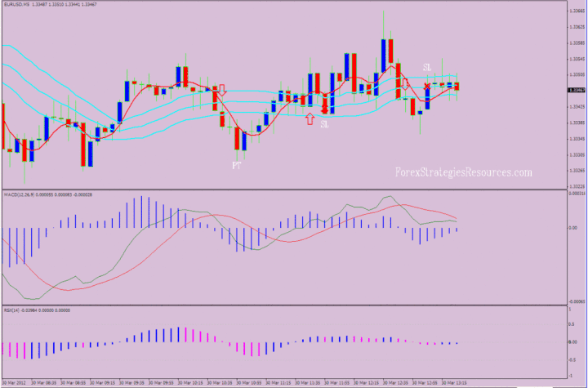This screenshot has height=388, width=588.
Task: Click price level 1.33585 on the axis
Action: coord(577,43)
